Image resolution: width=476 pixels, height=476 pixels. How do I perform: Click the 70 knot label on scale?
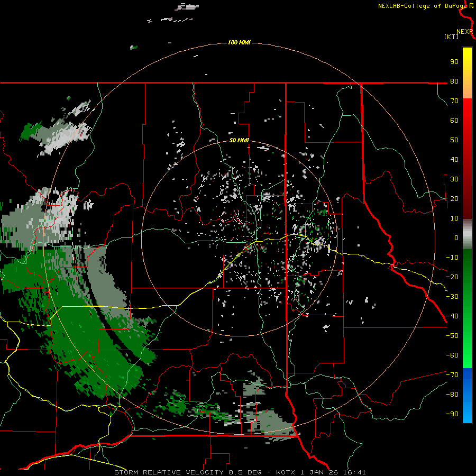(454, 101)
